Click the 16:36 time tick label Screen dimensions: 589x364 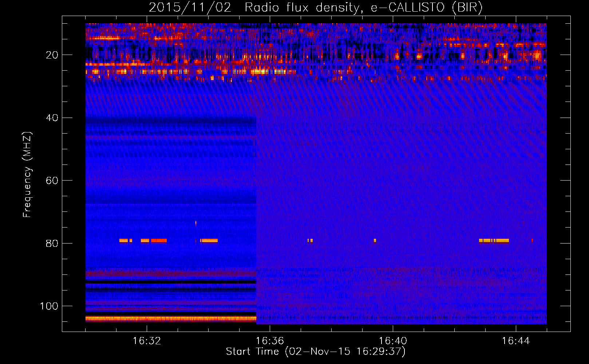[x=270, y=341]
